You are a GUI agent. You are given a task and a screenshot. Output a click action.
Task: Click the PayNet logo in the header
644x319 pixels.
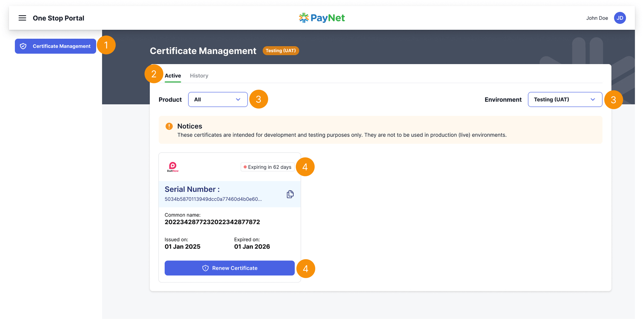click(321, 18)
